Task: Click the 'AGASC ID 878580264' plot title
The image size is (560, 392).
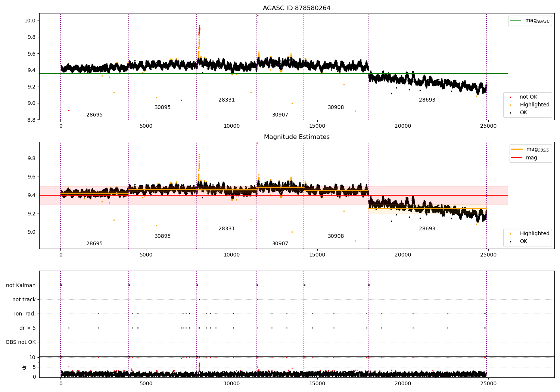Action: 296,8
